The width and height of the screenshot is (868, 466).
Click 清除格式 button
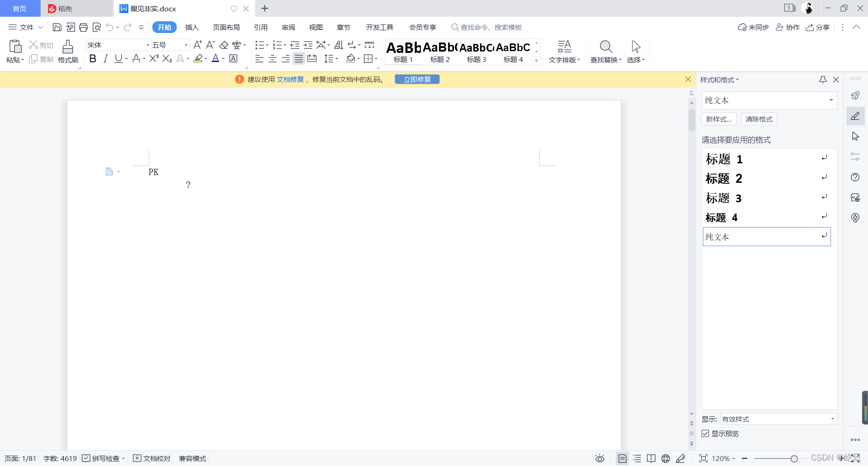pyautogui.click(x=759, y=119)
